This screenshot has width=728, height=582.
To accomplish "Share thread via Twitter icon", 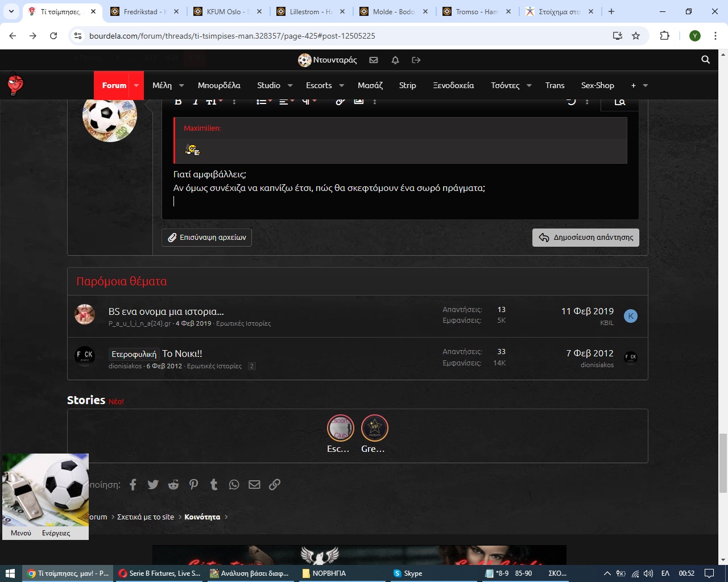I will pos(153,484).
